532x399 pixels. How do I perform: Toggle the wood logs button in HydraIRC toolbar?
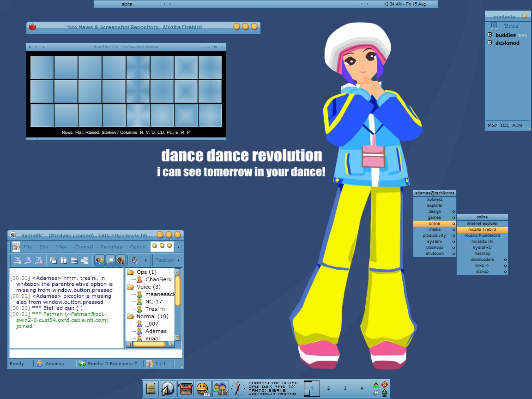coord(121,260)
